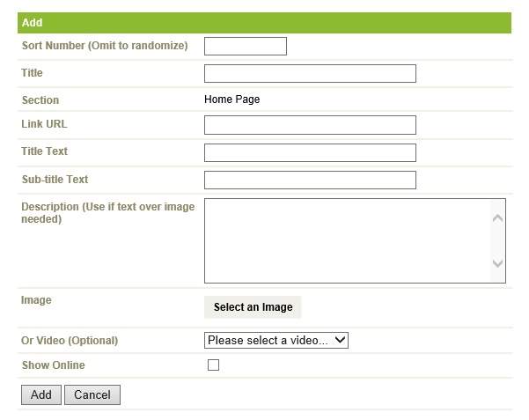Viewport: 529px width, 420px height.
Task: Click the Description scrollbar up arrow
Action: coord(497,218)
